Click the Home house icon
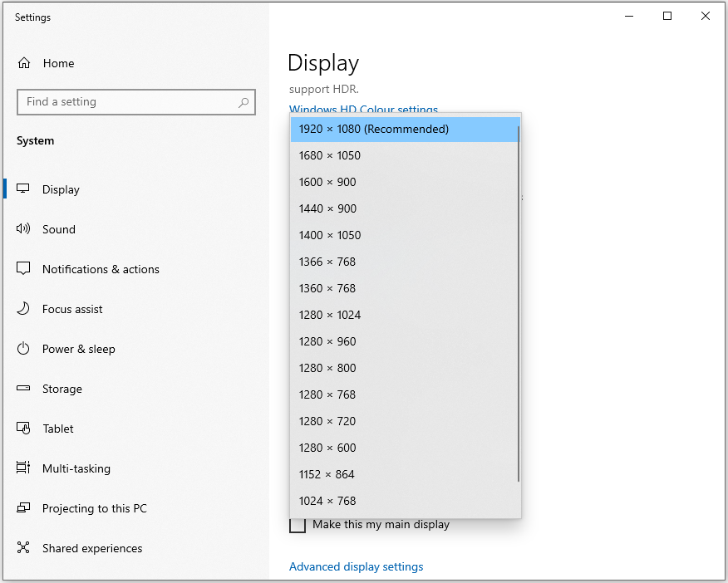 24,63
